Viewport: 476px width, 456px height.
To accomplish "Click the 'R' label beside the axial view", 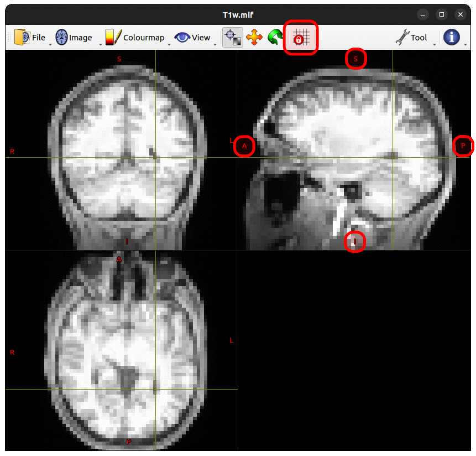I will (12, 353).
